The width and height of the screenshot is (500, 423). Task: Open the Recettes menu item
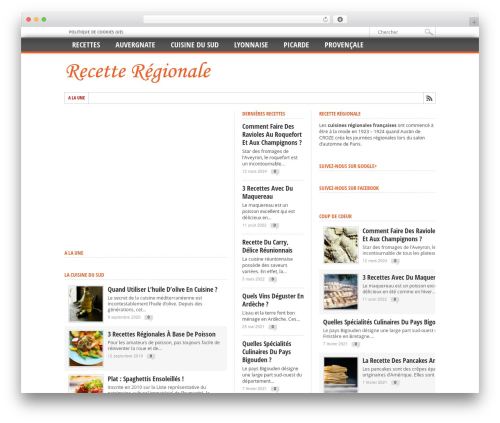pos(86,45)
